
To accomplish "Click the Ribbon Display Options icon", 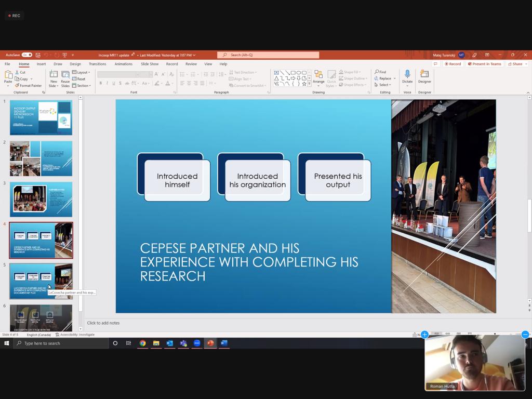I will pos(487,55).
